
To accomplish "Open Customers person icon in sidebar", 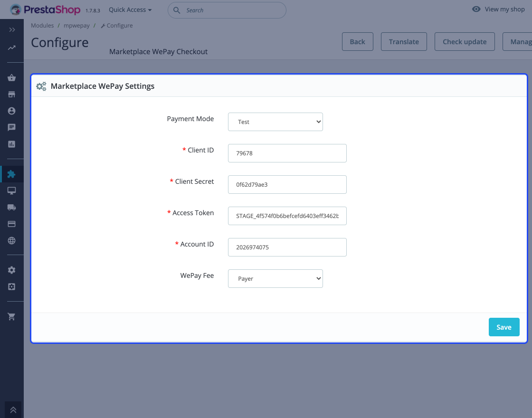I will click(x=11, y=111).
